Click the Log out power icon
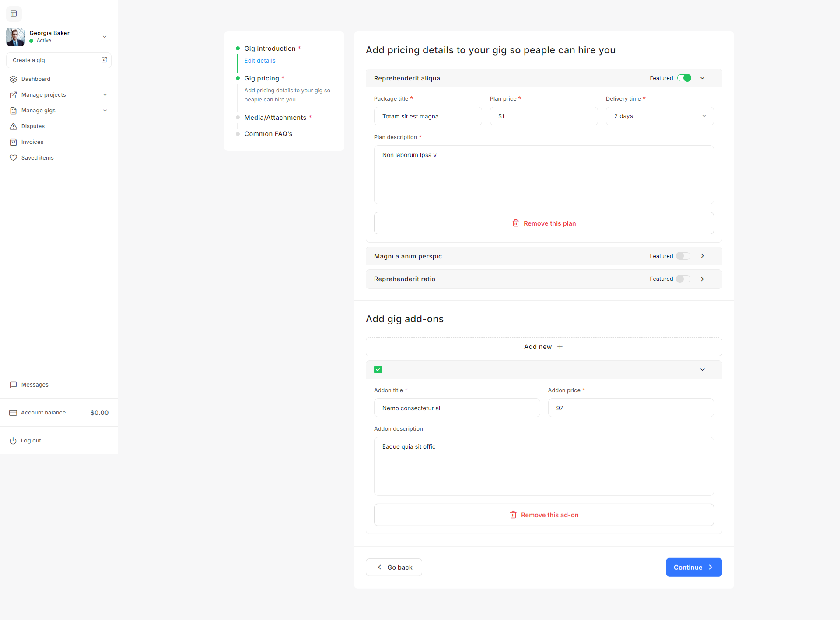This screenshot has width=840, height=620. pos(13,441)
